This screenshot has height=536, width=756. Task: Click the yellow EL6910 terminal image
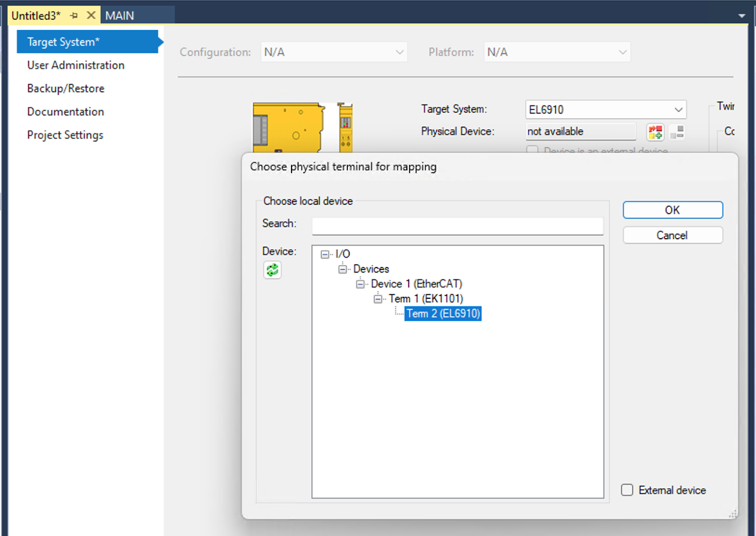tap(302, 128)
